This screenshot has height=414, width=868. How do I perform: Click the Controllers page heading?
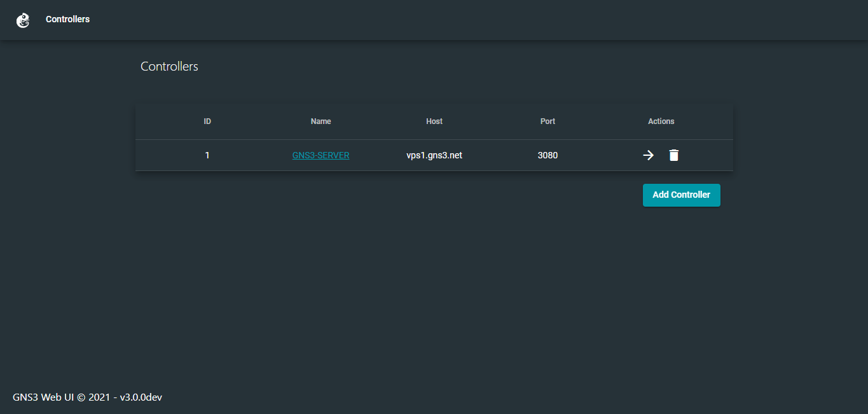[169, 66]
